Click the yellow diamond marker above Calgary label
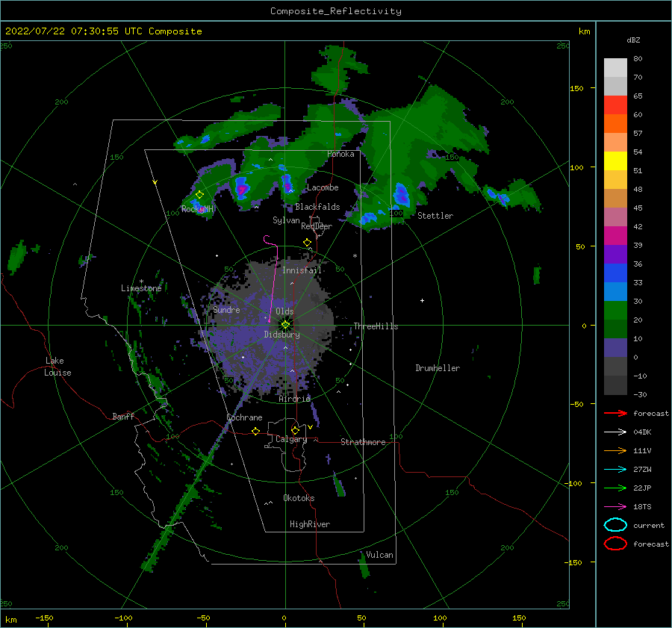Image resolution: width=672 pixels, height=628 pixels. pyautogui.click(x=295, y=430)
